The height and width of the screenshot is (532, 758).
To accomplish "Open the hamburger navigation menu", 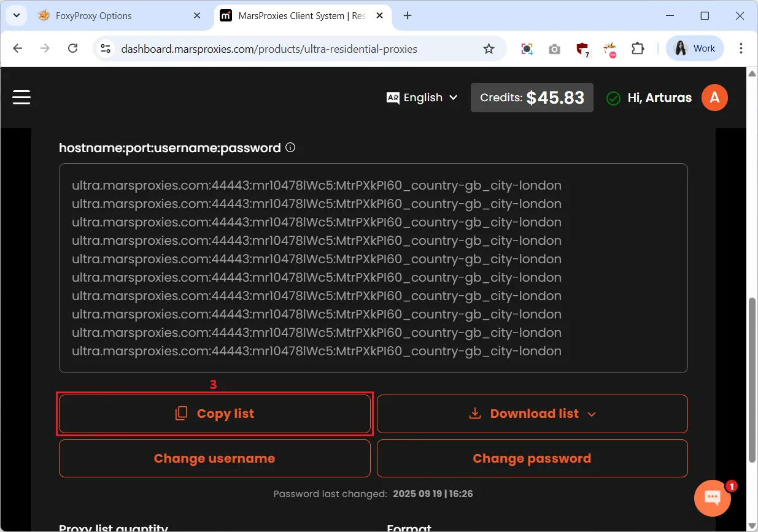I will [21, 98].
